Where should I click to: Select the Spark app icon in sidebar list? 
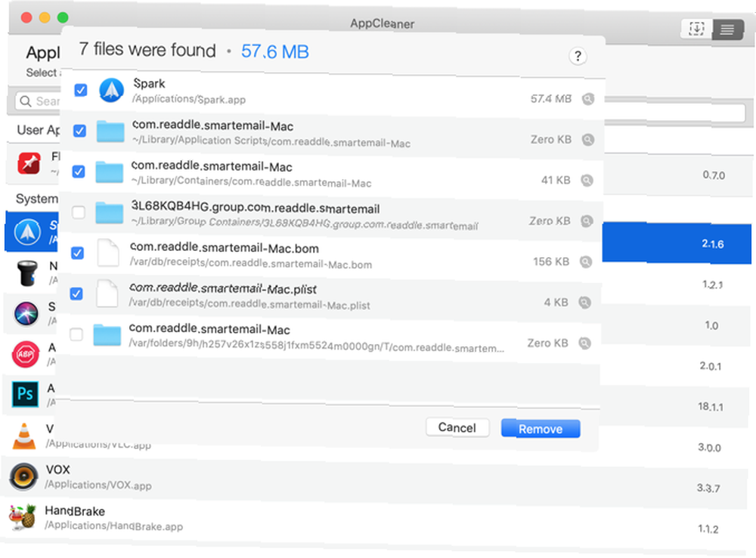pyautogui.click(x=27, y=231)
